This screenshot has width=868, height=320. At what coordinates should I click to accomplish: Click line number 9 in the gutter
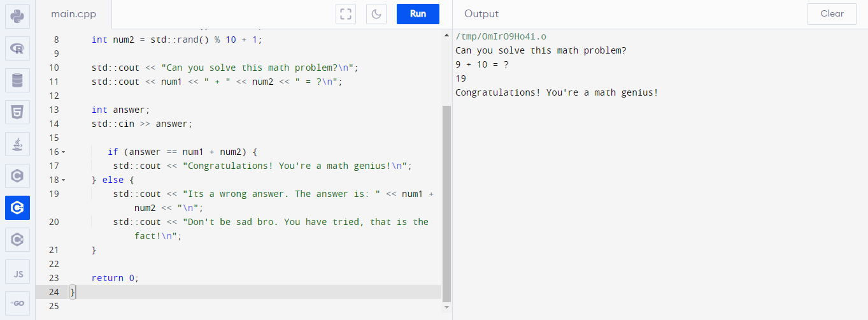point(56,54)
